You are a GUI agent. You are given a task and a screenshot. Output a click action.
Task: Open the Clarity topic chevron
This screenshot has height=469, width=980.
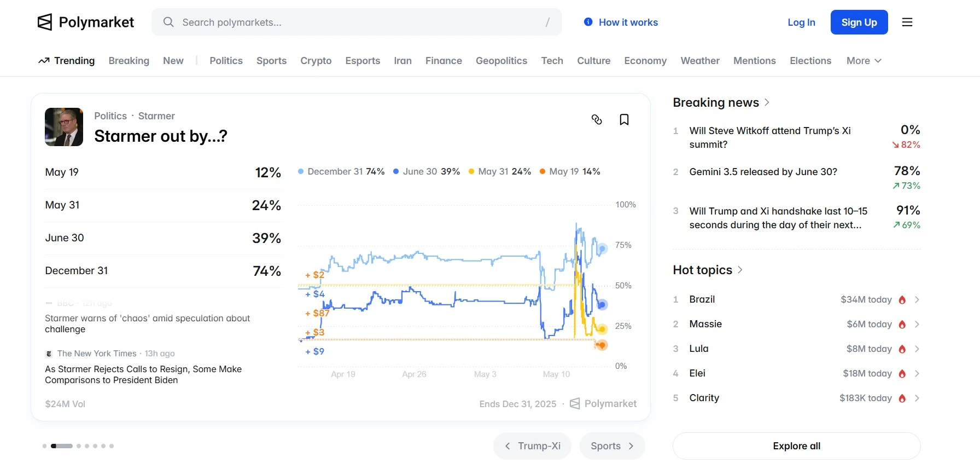click(x=917, y=398)
